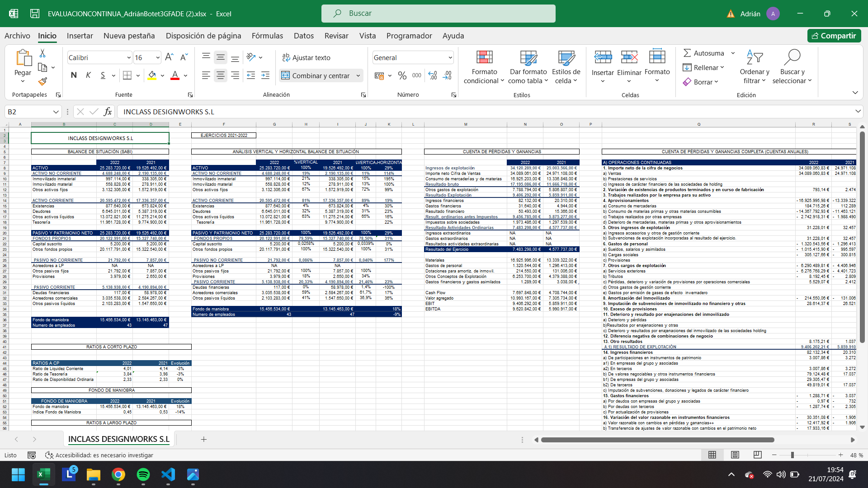
Task: Switch to the Fórmulas ribbon tab
Action: [x=267, y=36]
